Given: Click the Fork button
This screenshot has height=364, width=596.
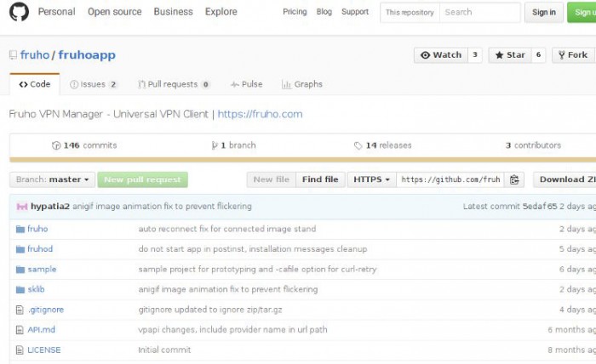Looking at the screenshot, I should pyautogui.click(x=574, y=55).
